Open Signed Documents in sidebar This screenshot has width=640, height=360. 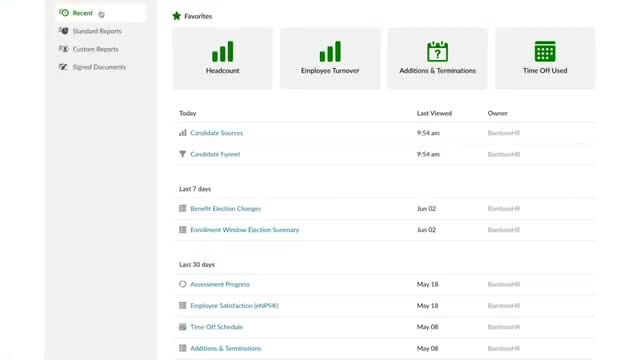pos(99,67)
